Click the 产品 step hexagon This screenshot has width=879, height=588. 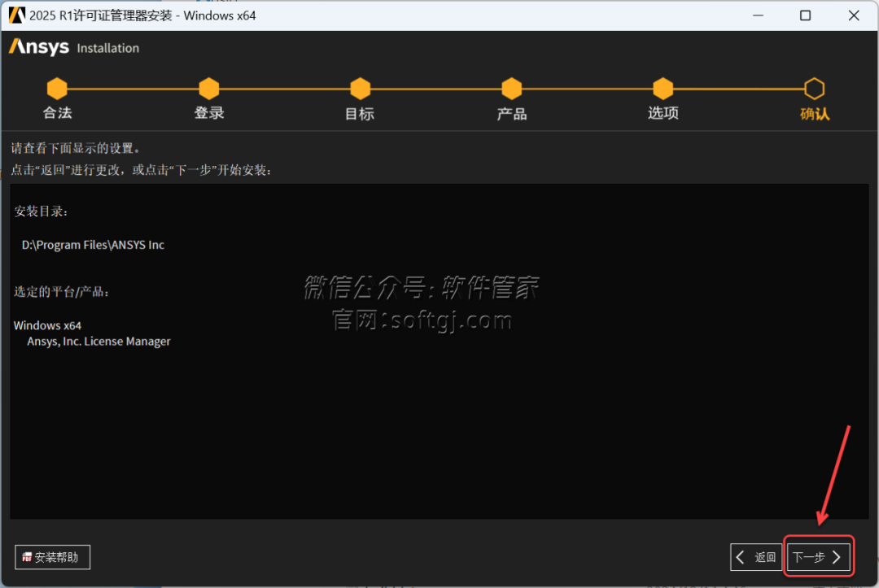(x=512, y=89)
